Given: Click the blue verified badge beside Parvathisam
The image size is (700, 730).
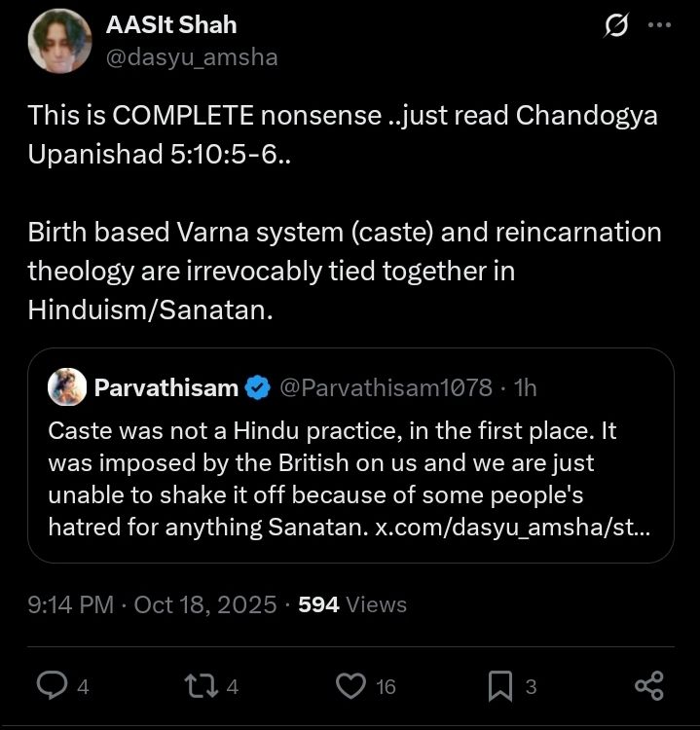Looking at the screenshot, I should [x=257, y=388].
